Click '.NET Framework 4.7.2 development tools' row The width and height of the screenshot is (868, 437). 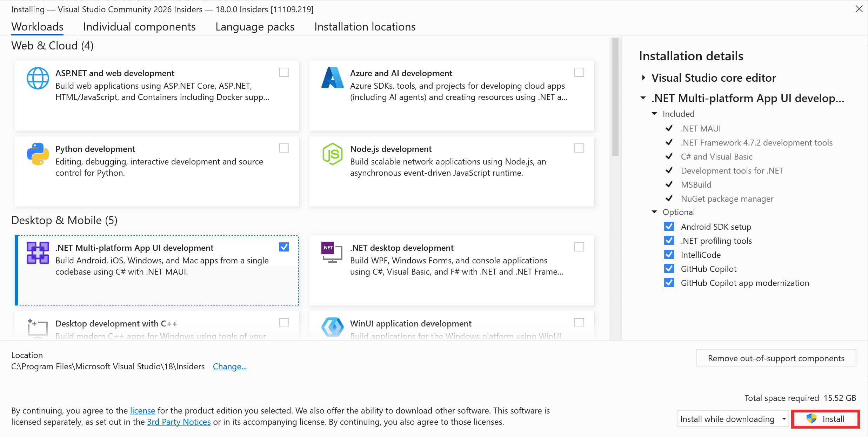pos(756,142)
